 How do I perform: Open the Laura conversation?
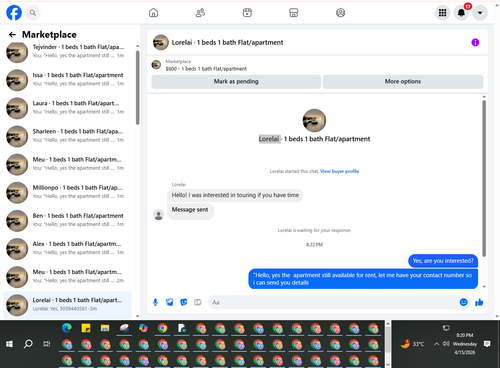coord(67,108)
